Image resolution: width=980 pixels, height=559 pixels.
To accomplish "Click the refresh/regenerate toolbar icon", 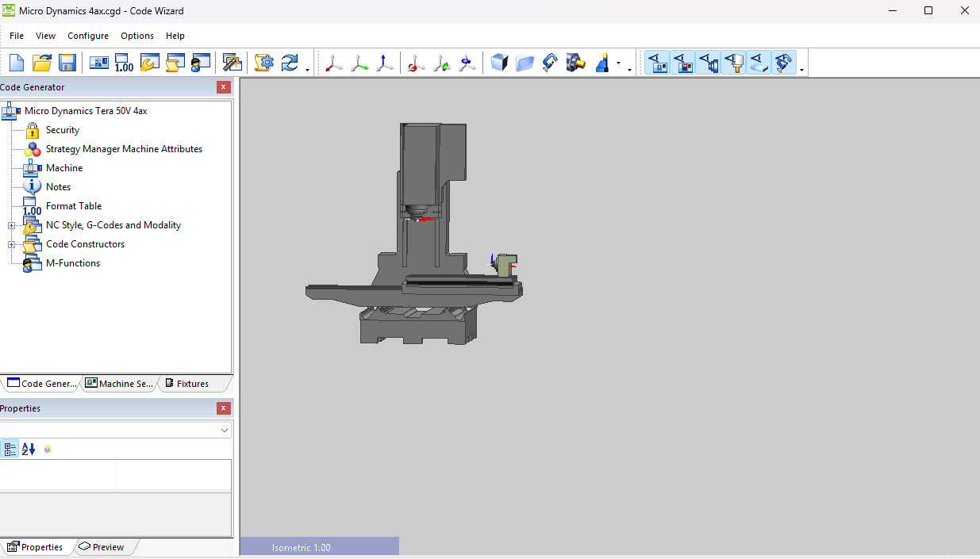I will pos(289,62).
